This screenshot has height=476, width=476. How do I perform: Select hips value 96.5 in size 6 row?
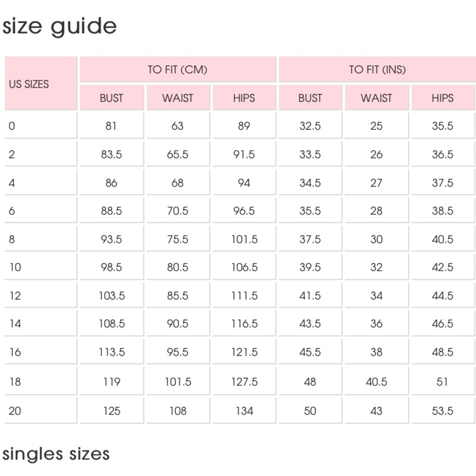(244, 211)
